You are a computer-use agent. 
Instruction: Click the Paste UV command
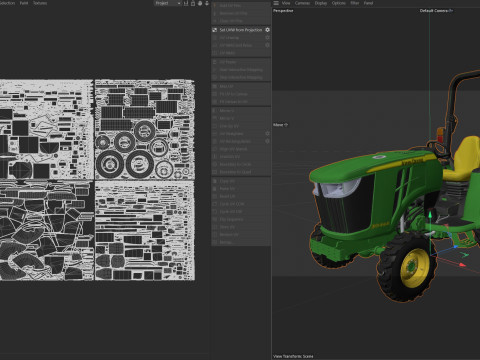pyautogui.click(x=241, y=189)
